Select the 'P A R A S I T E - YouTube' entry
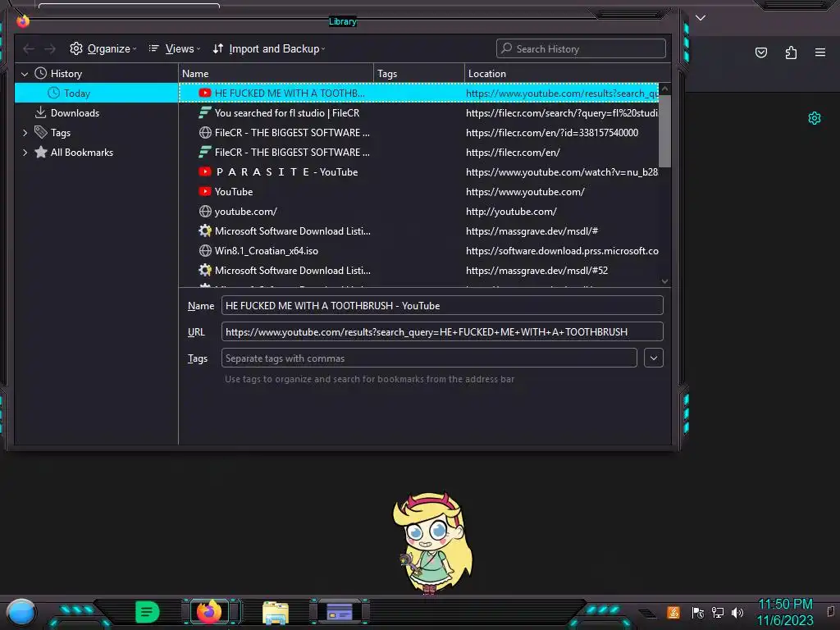Image resolution: width=840 pixels, height=630 pixels. pos(418,172)
